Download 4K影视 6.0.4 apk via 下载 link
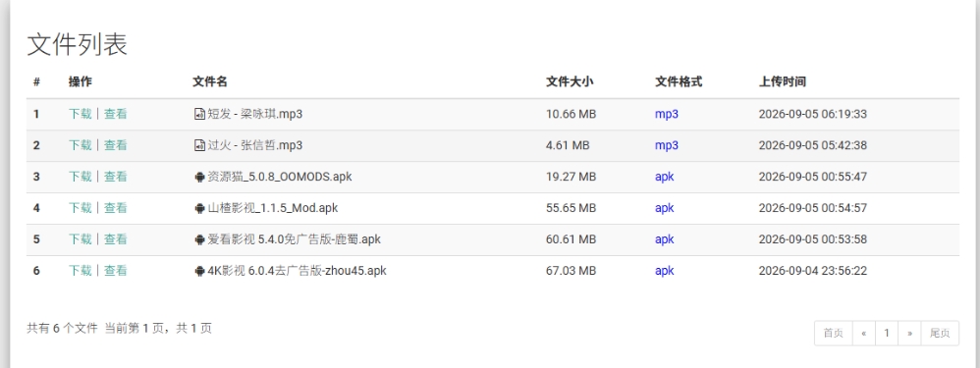Screen dimensions: 980x368 (80, 270)
